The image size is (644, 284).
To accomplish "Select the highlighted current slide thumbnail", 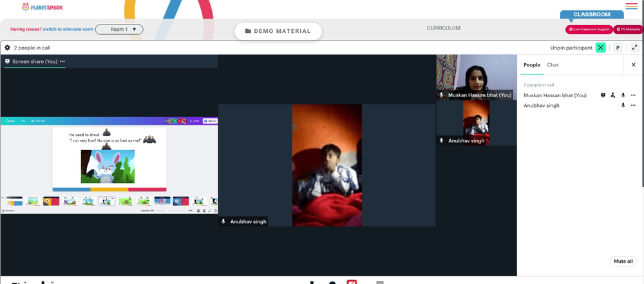I will 107,201.
